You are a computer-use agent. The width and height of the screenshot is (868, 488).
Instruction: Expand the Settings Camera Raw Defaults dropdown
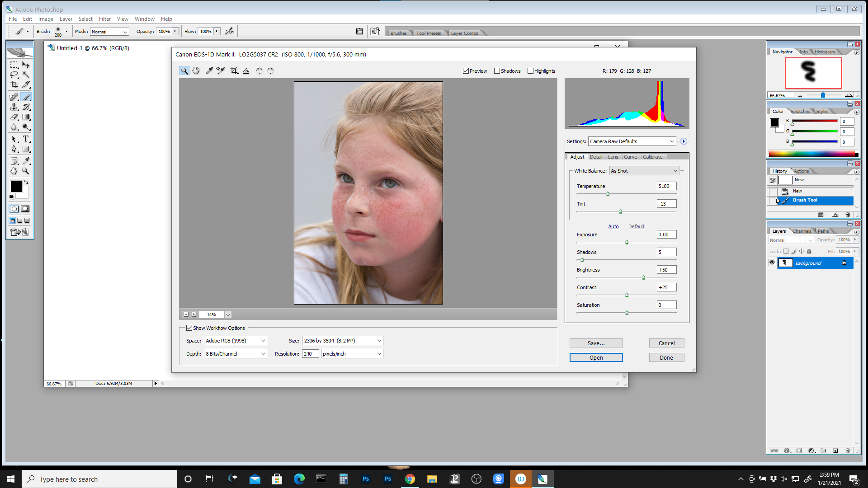pyautogui.click(x=632, y=141)
